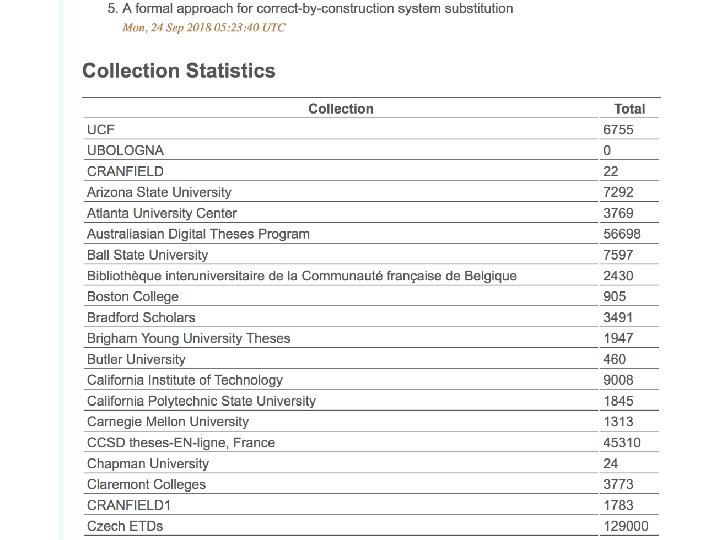Select the UCF collection row
720x540 pixels.
(x=371, y=129)
